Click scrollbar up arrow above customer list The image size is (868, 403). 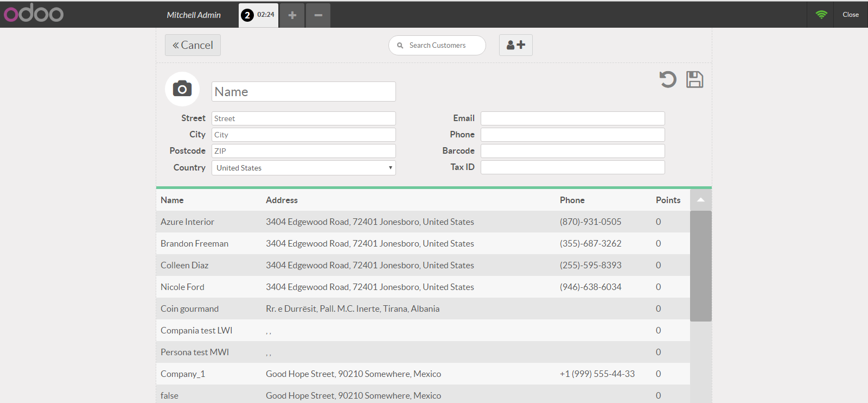pyautogui.click(x=701, y=200)
